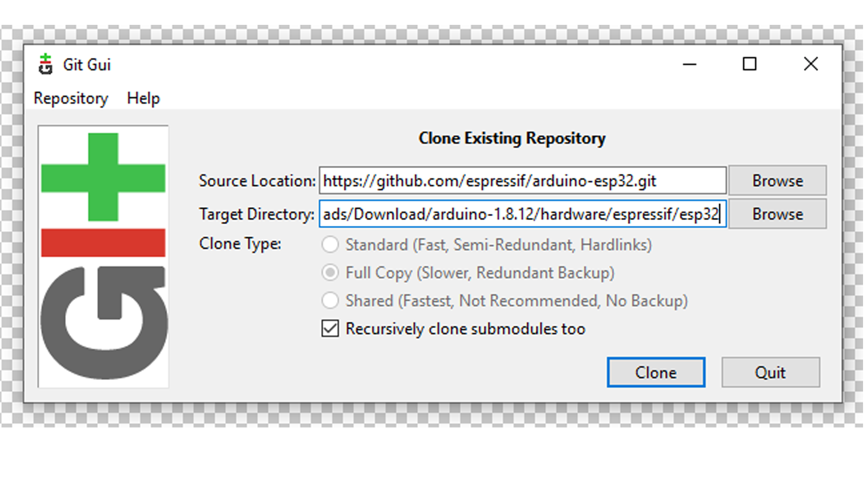Click the large Git Gui logo image
This screenshot has width=868, height=488.
click(x=103, y=256)
